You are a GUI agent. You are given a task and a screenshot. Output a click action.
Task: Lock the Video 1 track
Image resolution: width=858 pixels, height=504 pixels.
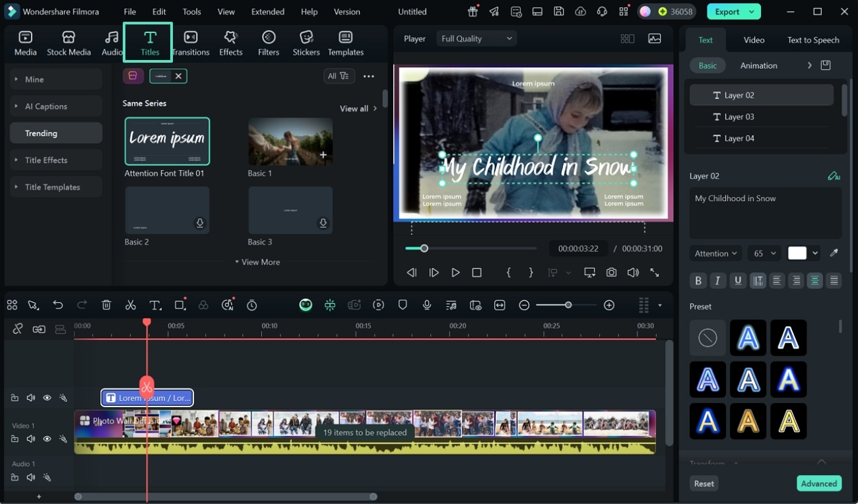(x=15, y=439)
